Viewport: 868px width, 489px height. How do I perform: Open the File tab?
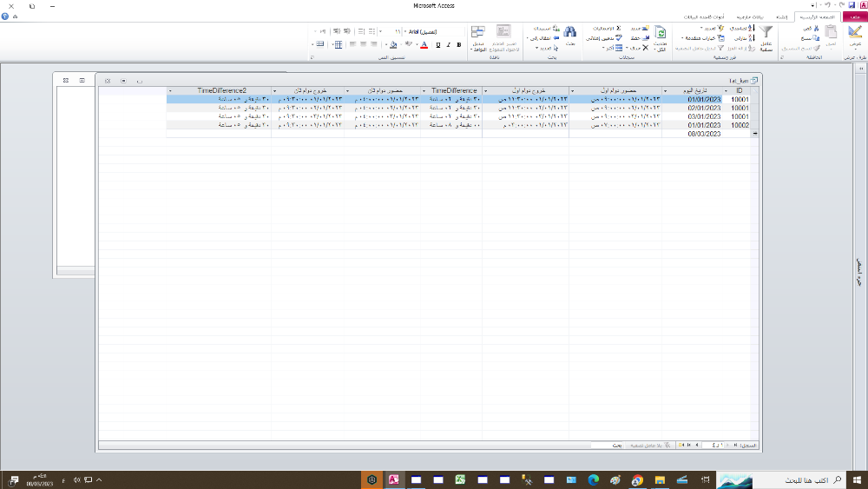[852, 17]
